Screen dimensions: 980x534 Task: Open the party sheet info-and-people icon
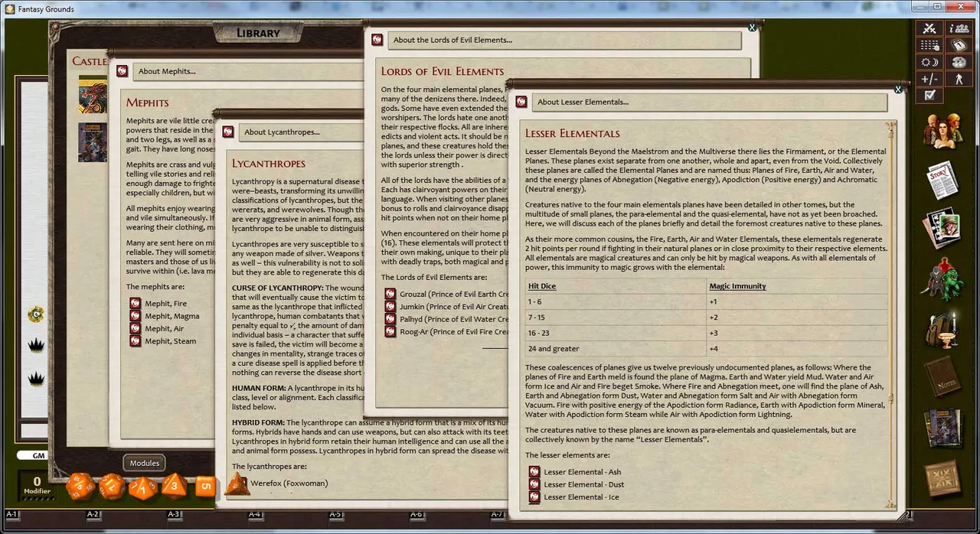pos(959,28)
